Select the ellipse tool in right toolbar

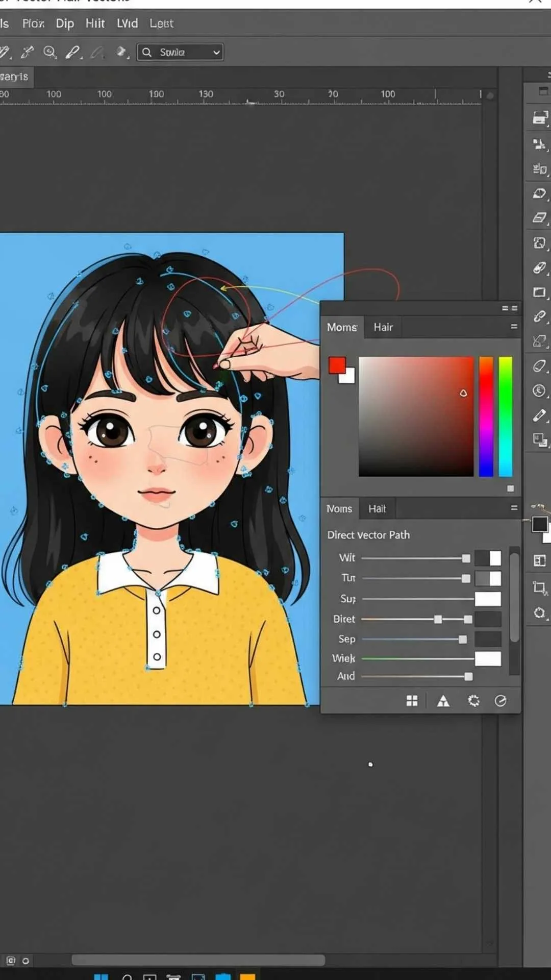click(x=539, y=366)
